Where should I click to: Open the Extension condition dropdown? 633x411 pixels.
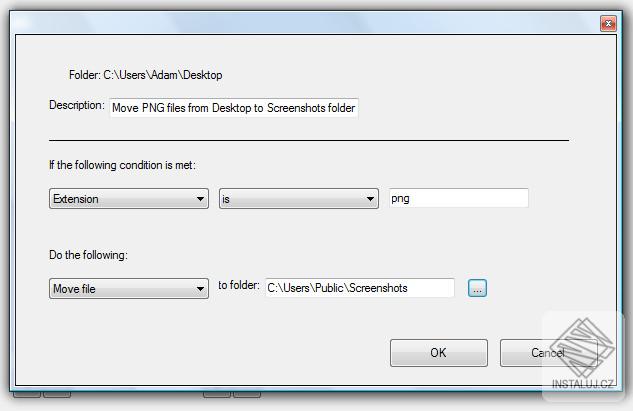click(x=129, y=199)
